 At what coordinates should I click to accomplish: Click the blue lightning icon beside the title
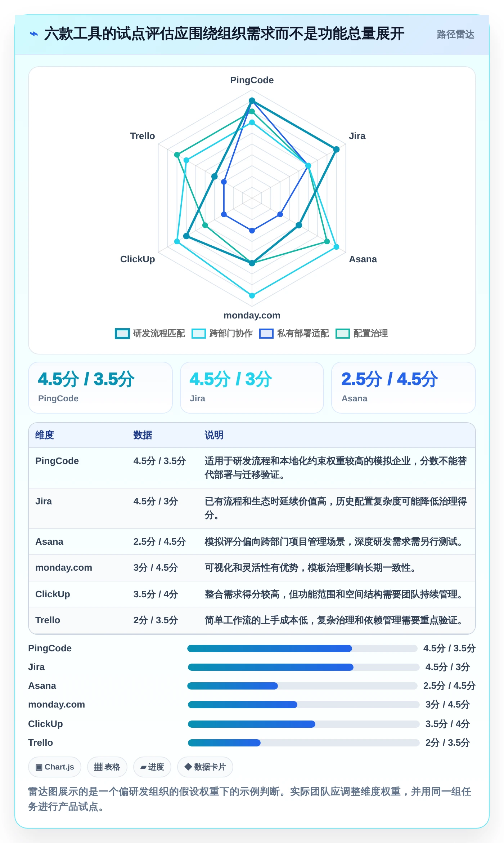[x=34, y=34]
